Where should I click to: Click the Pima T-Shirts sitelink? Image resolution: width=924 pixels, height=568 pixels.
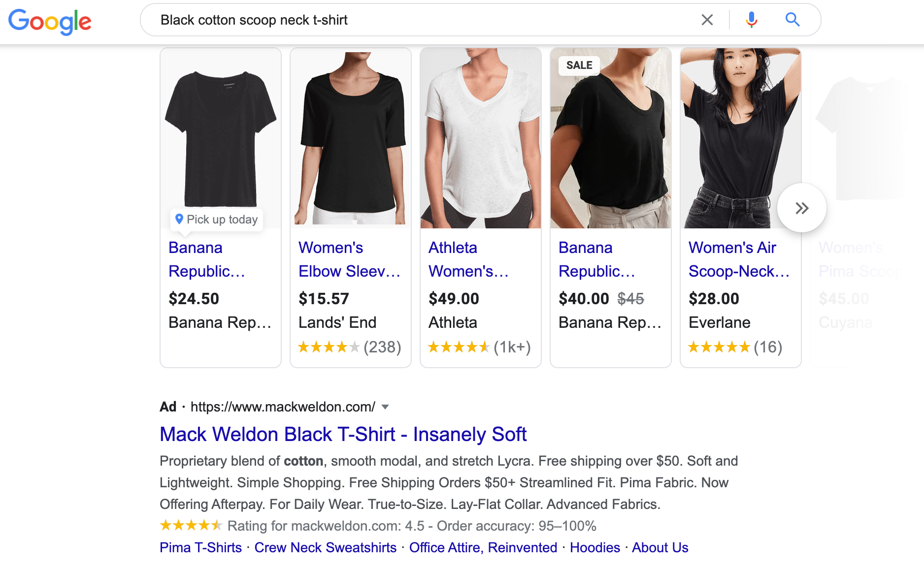tap(200, 547)
